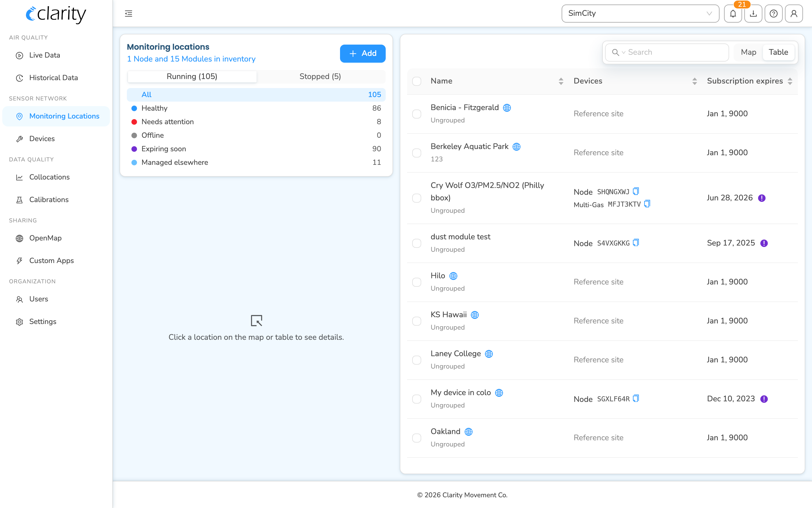
Task: Toggle the select-all checkbox in table header
Action: coord(417,81)
